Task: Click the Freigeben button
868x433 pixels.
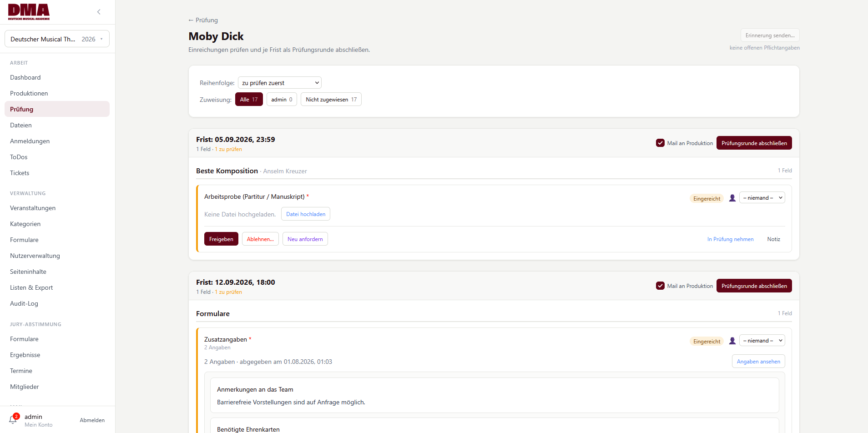Action: coord(221,239)
